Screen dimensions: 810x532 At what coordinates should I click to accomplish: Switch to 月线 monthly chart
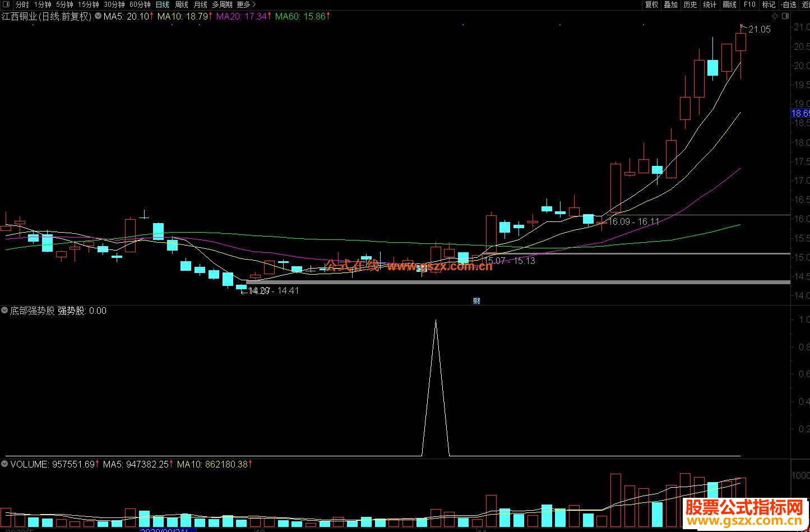pyautogui.click(x=200, y=4)
